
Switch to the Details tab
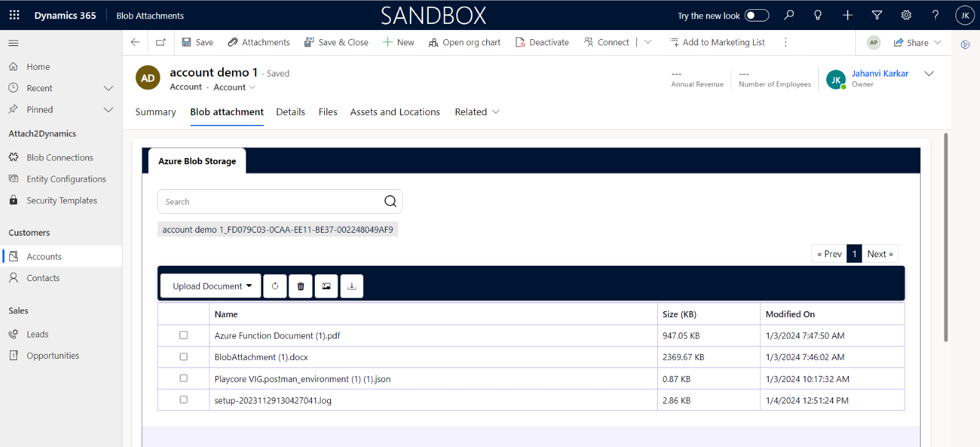[290, 112]
